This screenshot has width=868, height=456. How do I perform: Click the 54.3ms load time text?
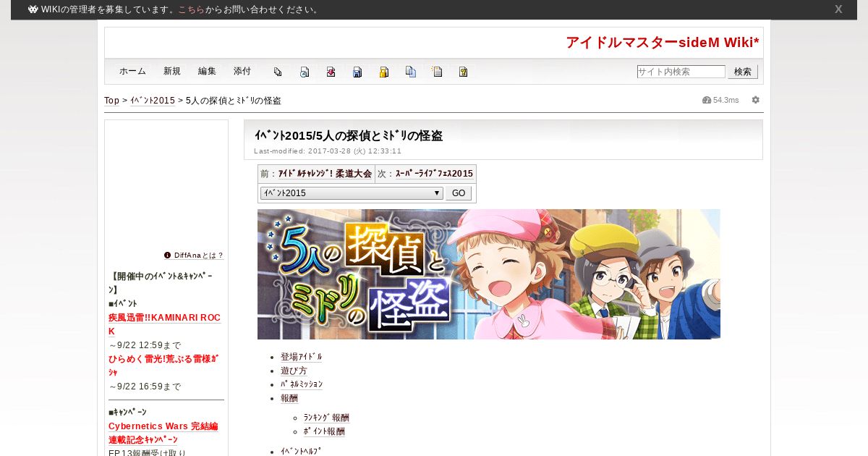pos(726,100)
